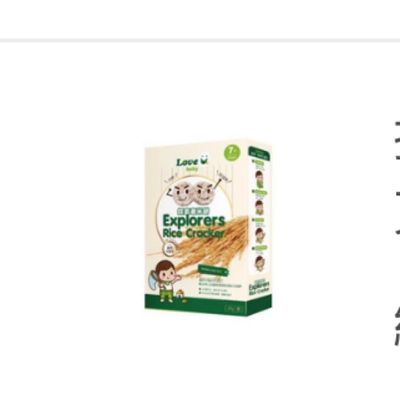Click the Explorers title text on box front
400x400 pixels.
coord(194,221)
